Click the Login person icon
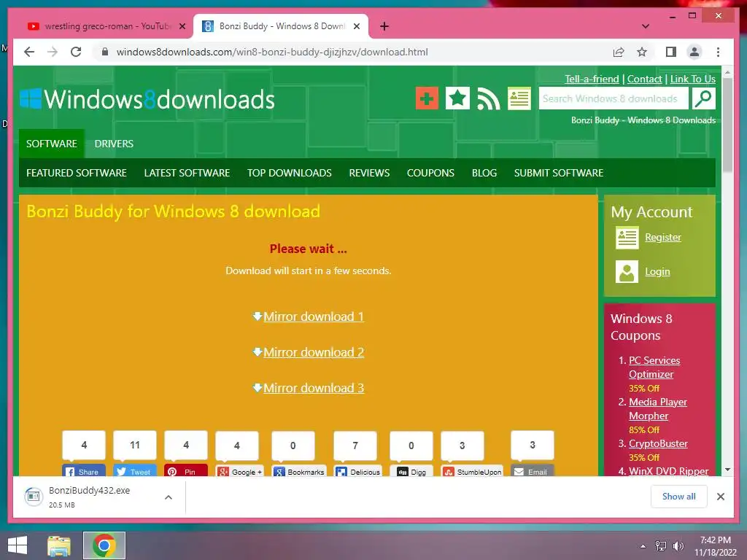The image size is (747, 560). (x=627, y=271)
